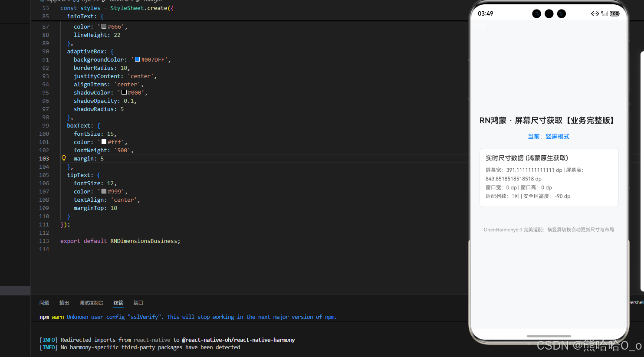
Task: Click the battery indicator in the emulator status bar
Action: point(614,13)
